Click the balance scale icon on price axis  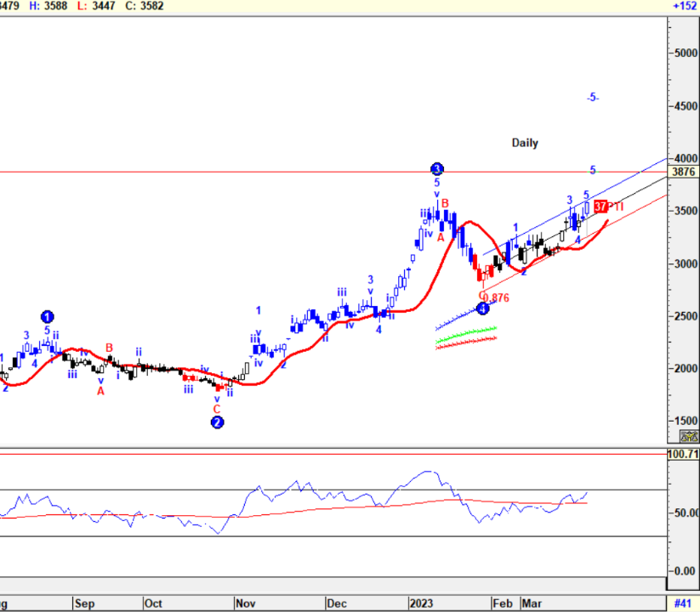pos(688,436)
